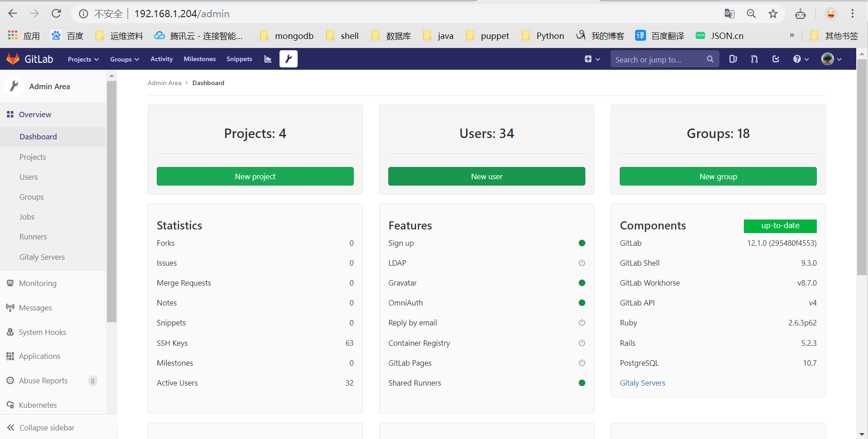Click the up-to-date status badge
Viewport: 868px width, 439px height.
780,226
